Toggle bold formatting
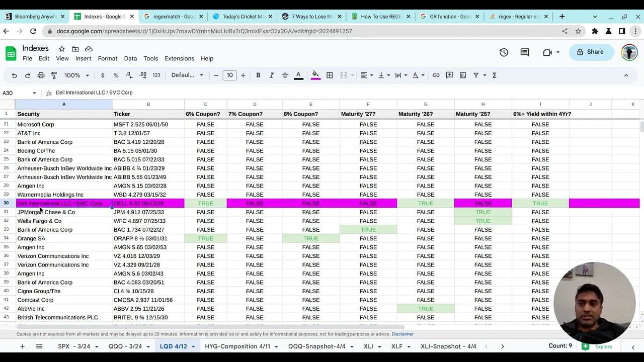The height and width of the screenshot is (362, 644). coord(258,75)
